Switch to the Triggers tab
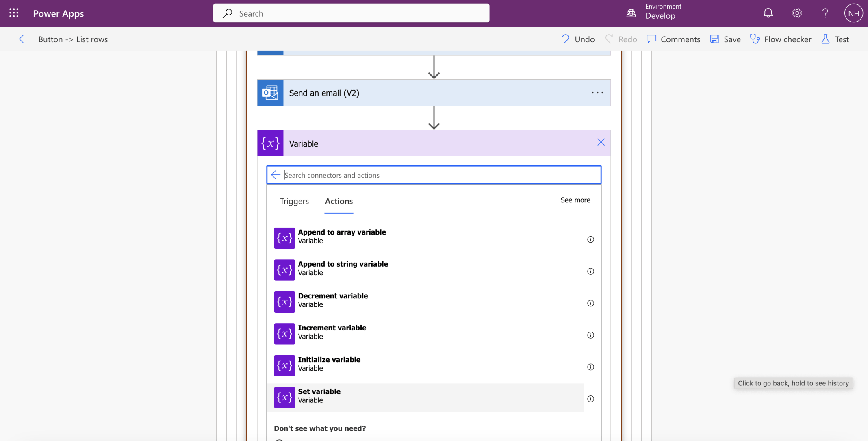The width and height of the screenshot is (868, 441). tap(294, 201)
